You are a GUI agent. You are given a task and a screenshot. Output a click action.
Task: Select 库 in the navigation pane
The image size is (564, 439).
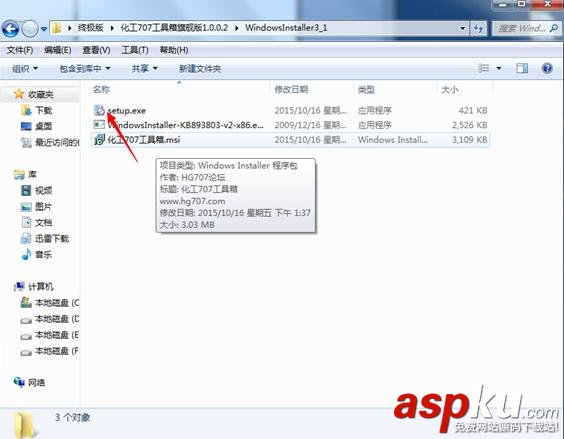click(x=32, y=175)
